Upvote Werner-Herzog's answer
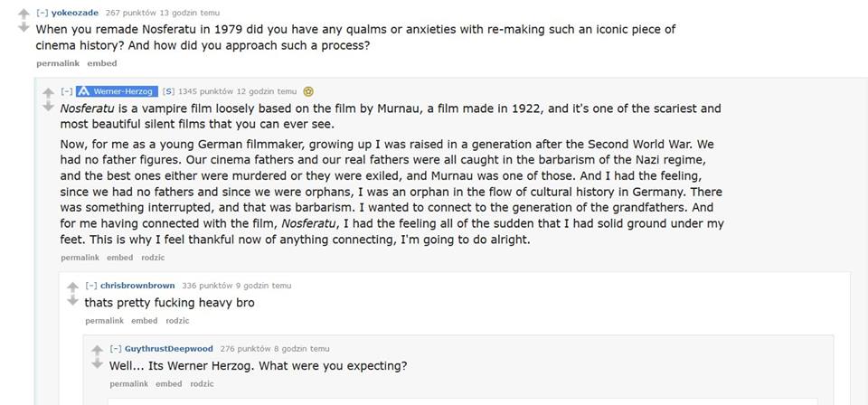The width and height of the screenshot is (868, 405). pos(48,92)
